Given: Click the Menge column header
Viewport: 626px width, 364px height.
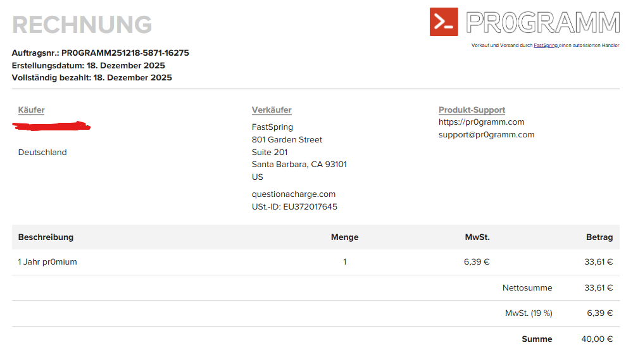Looking at the screenshot, I should click(x=344, y=237).
